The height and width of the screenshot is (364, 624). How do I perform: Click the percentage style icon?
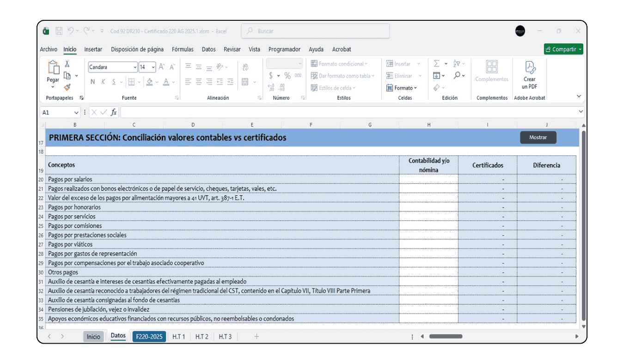point(287,75)
